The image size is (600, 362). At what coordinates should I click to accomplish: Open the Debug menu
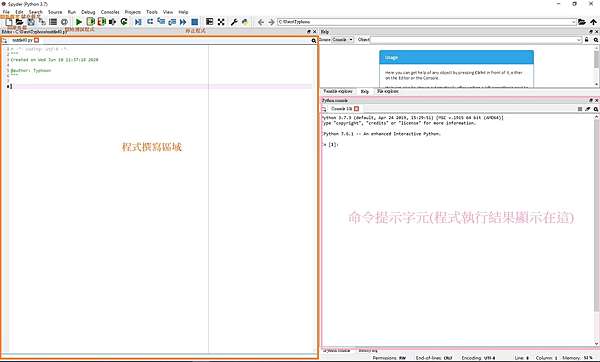88,12
